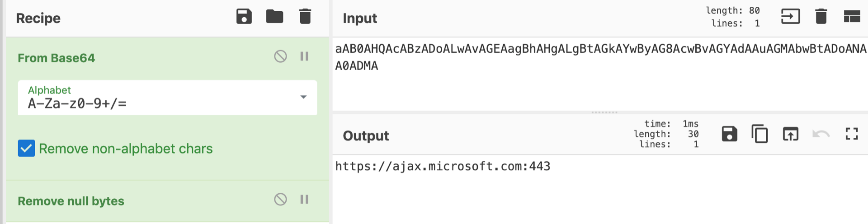This screenshot has width=868, height=224.
Task: Disable the From Base64 operation
Action: [x=280, y=56]
